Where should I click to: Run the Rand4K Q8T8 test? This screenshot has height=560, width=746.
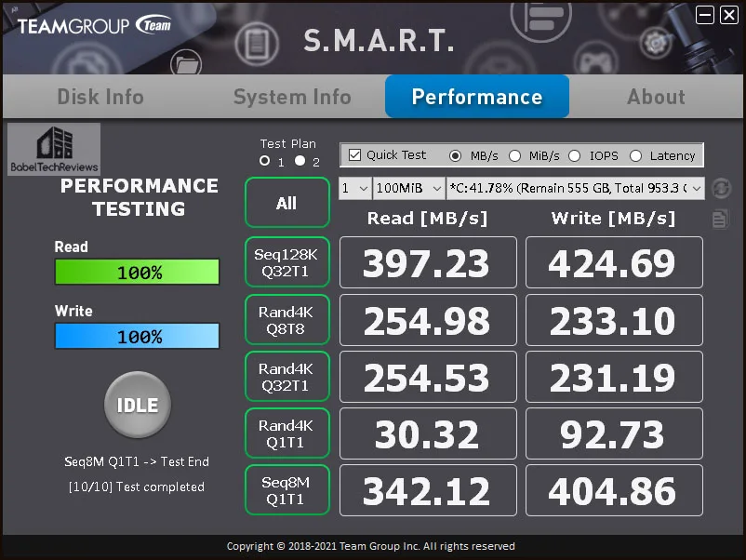click(x=286, y=320)
